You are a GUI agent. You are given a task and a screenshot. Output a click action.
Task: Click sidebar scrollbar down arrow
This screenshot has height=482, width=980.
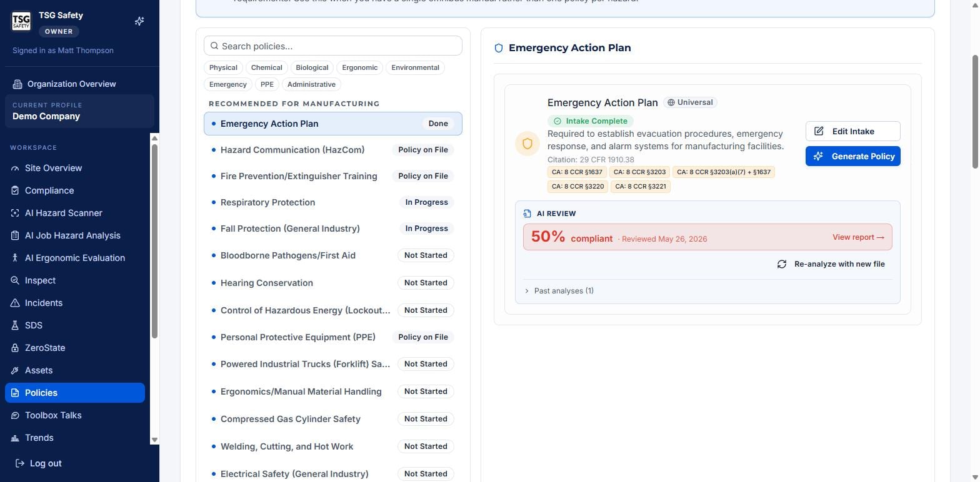pos(154,440)
